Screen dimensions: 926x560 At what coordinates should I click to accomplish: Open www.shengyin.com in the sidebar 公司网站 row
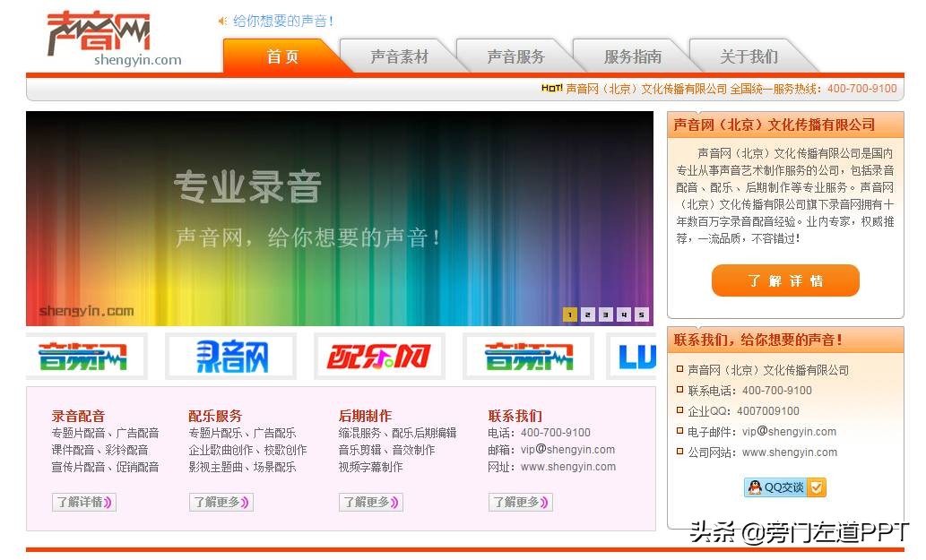click(x=790, y=452)
